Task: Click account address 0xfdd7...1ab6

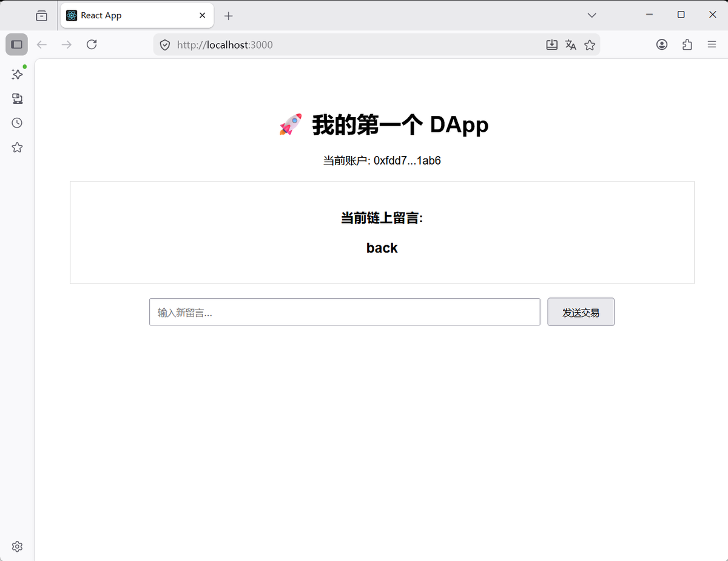Action: tap(407, 161)
